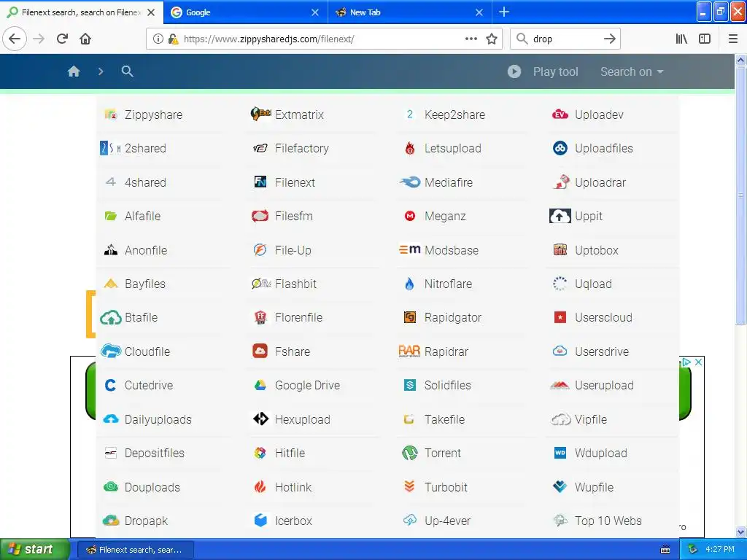Reload the page with the refresh button
Image resolution: width=747 pixels, height=560 pixels.
[62, 39]
